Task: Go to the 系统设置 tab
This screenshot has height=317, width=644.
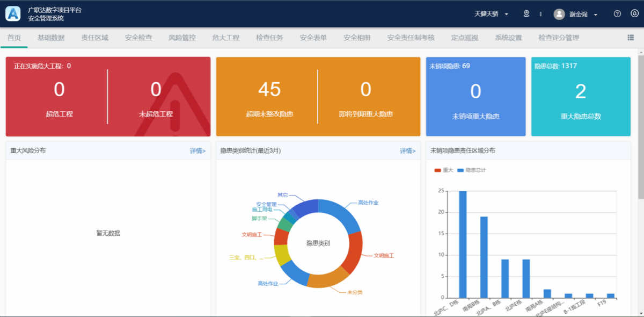Action: [508, 38]
